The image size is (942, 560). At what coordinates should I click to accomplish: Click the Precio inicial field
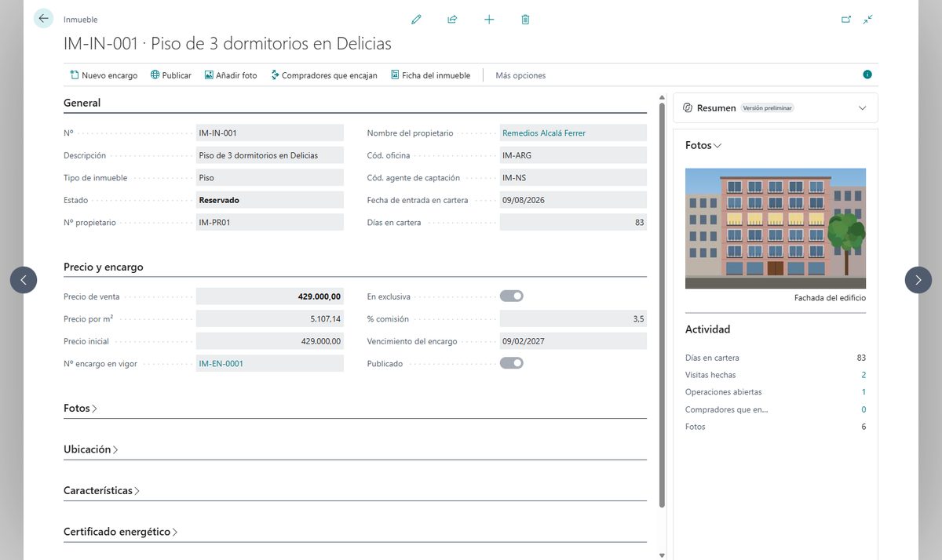click(x=270, y=341)
